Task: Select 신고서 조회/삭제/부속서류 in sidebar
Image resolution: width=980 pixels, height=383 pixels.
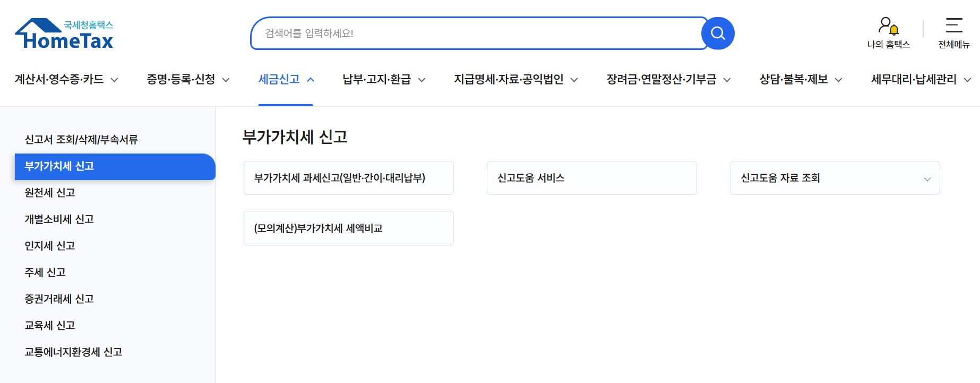Action: point(81,140)
